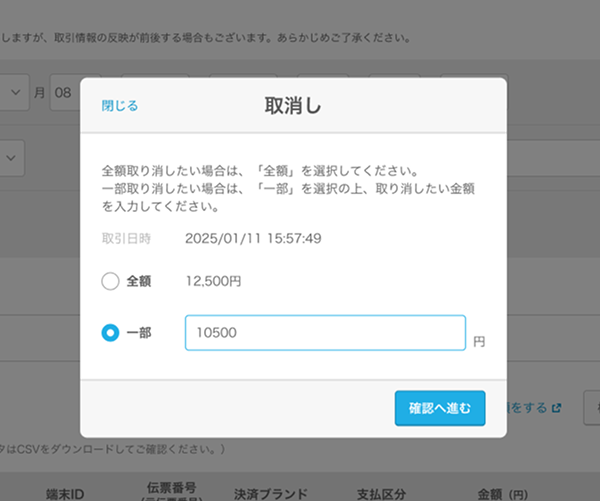Click the blue をする link text

coord(531,408)
